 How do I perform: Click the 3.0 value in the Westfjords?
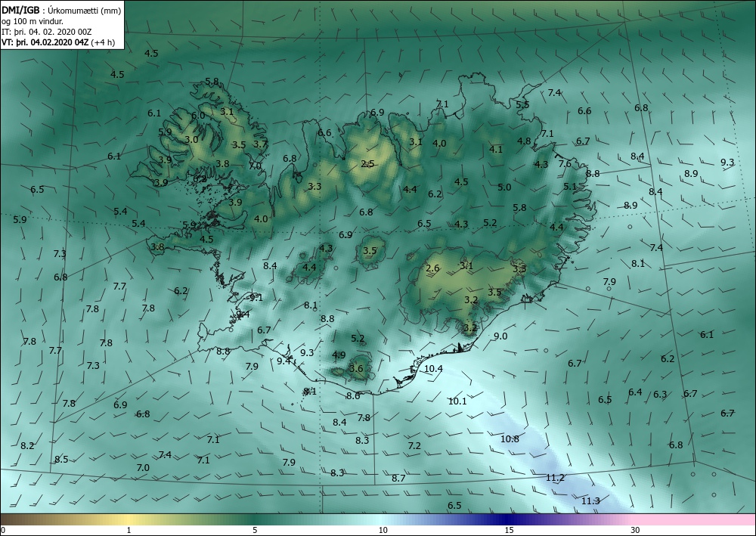point(191,140)
